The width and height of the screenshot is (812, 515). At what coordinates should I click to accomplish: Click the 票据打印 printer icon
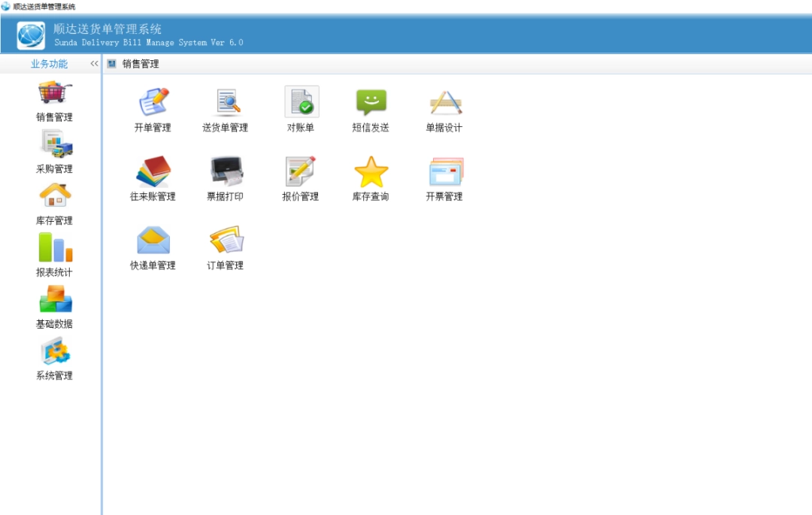click(x=225, y=172)
